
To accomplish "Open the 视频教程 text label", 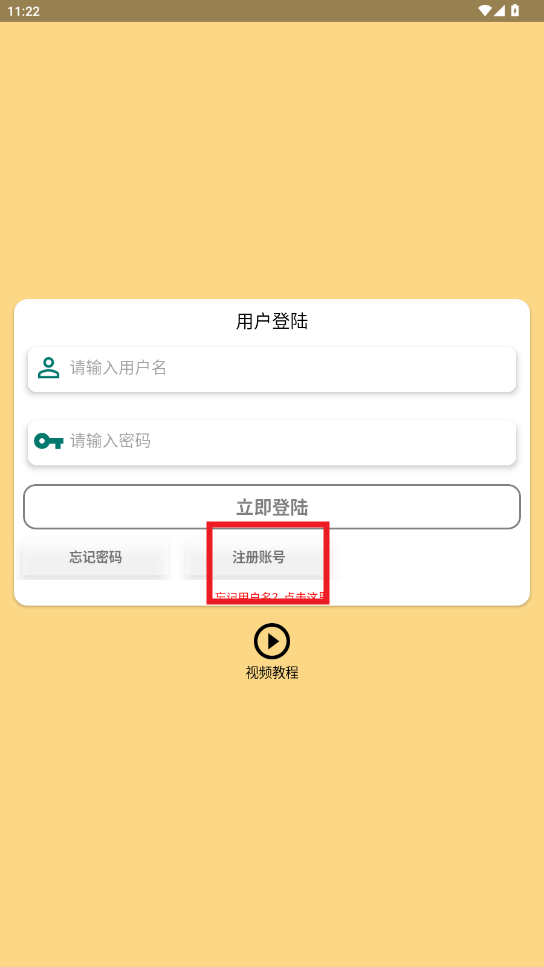I will click(x=271, y=672).
